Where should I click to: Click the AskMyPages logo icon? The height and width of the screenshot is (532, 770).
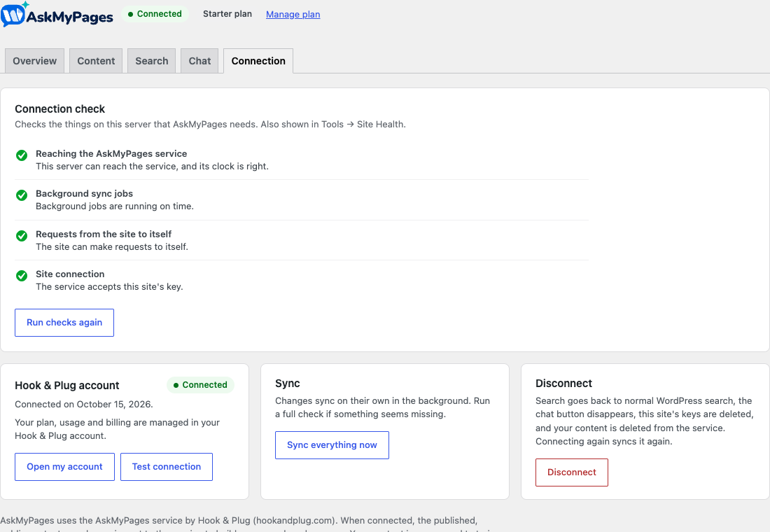pyautogui.click(x=13, y=14)
